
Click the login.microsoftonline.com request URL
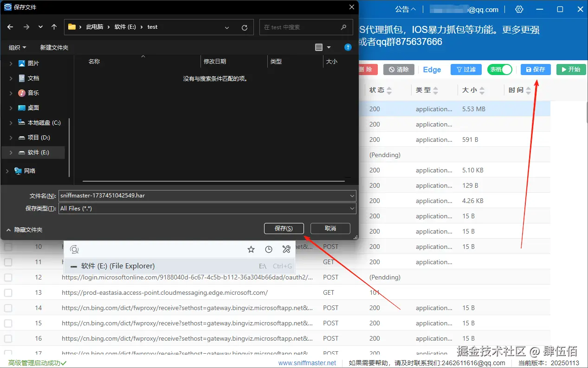[187, 277]
